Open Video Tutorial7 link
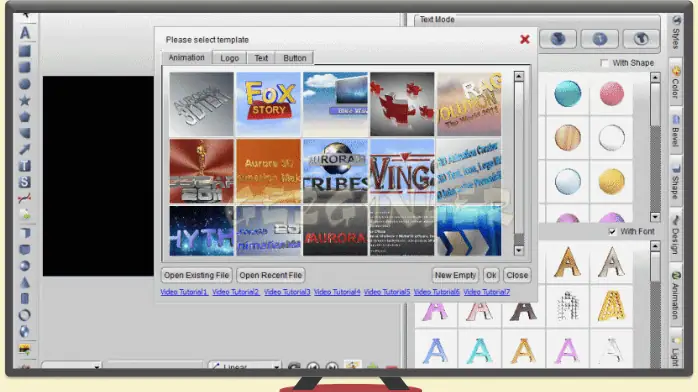 tap(487, 292)
